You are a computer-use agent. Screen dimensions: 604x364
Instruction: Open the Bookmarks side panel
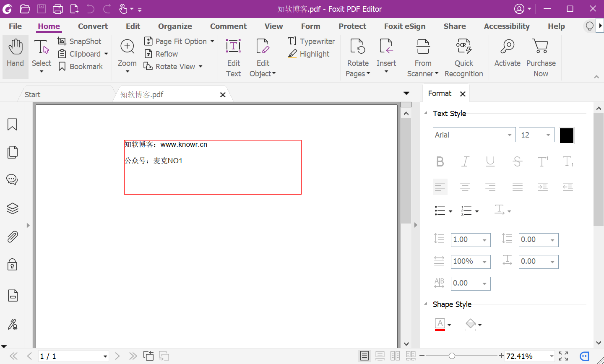tap(12, 125)
